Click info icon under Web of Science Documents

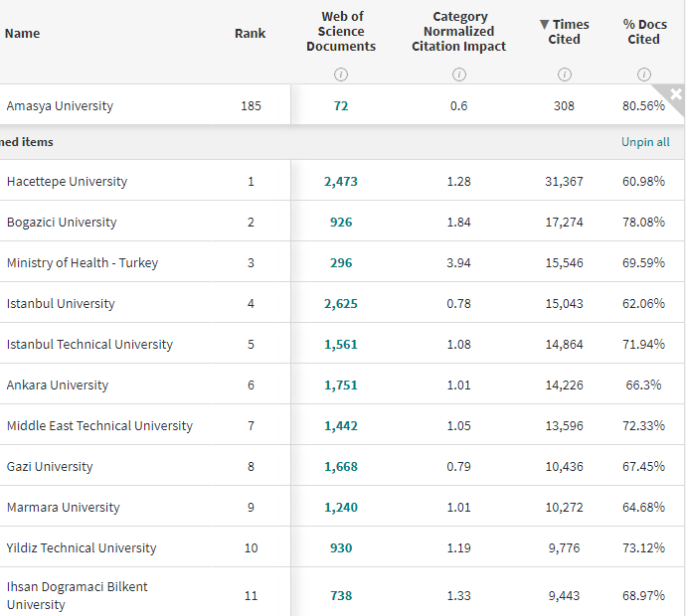341,75
